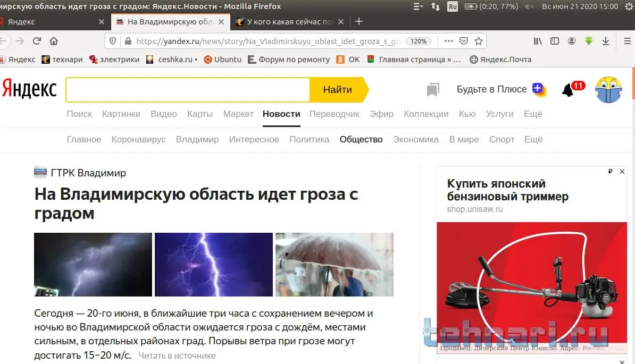This screenshot has height=364, width=635.
Task: Open Карты service tab
Action: pyautogui.click(x=199, y=114)
